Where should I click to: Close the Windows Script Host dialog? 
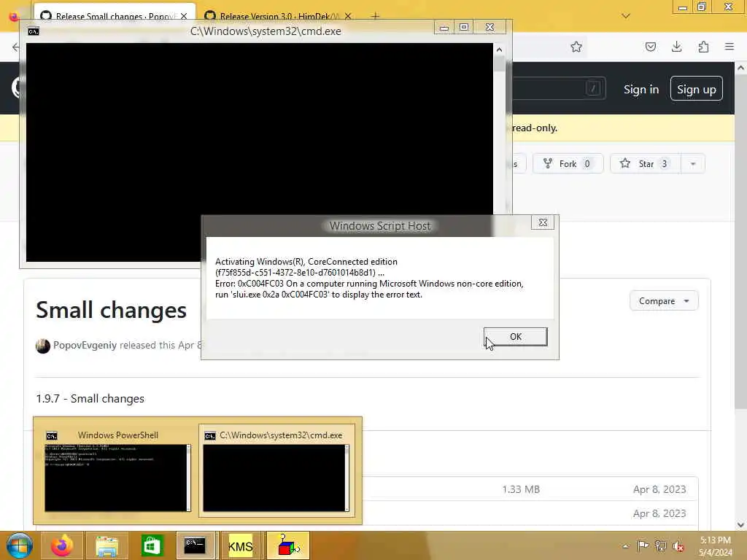click(543, 222)
